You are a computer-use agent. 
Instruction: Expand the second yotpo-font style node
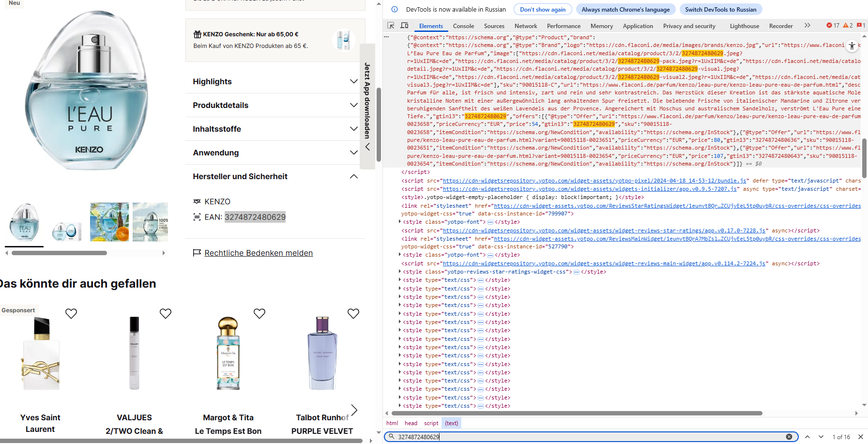(399, 255)
